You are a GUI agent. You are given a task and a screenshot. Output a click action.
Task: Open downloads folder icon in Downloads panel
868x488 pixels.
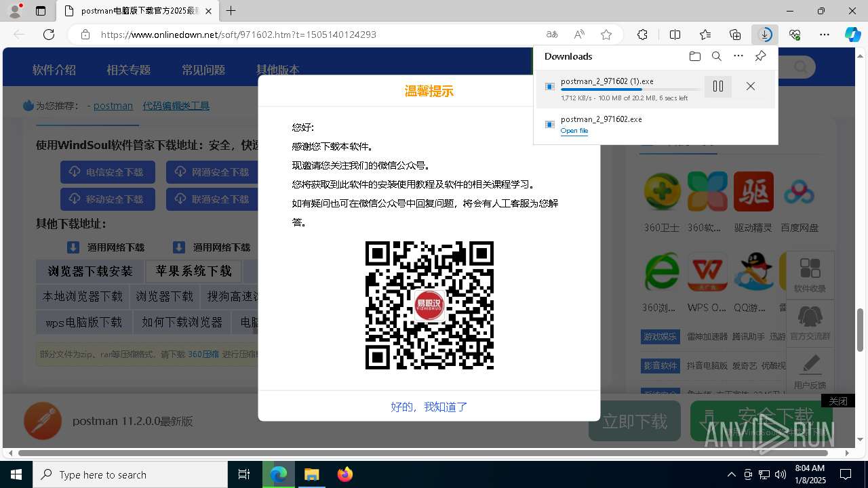click(694, 56)
